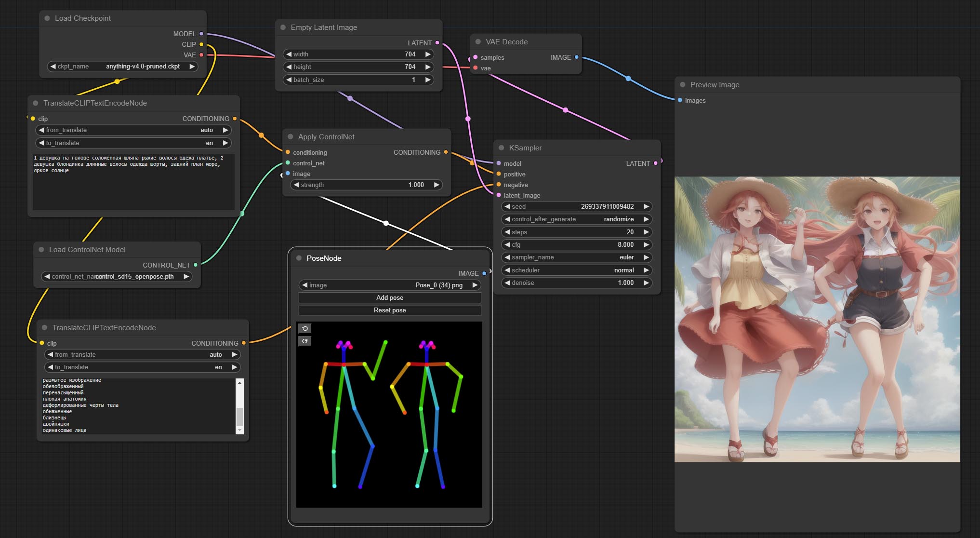The height and width of the screenshot is (538, 980).
Task: Click the right arrow on ControlNet strength
Action: pos(436,185)
